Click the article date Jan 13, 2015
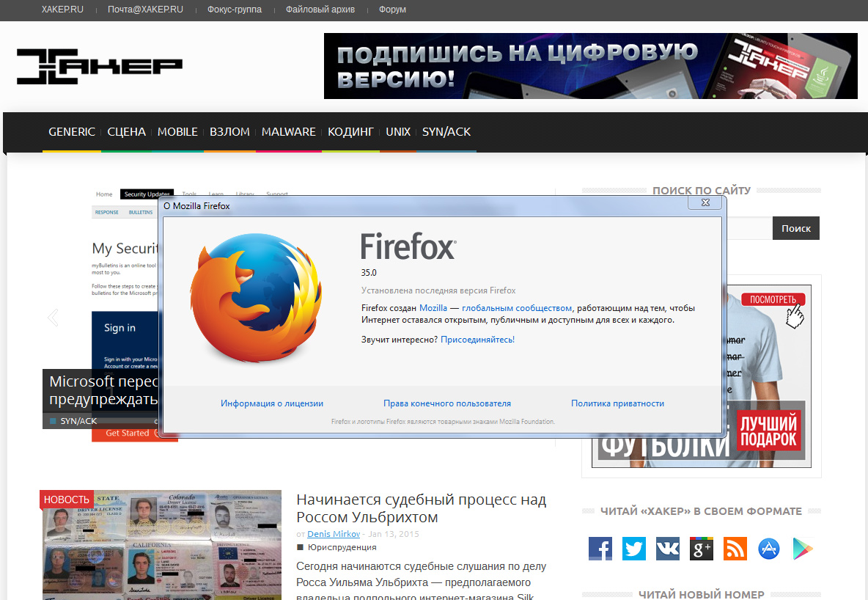Image resolution: width=868 pixels, height=600 pixels. click(x=394, y=534)
